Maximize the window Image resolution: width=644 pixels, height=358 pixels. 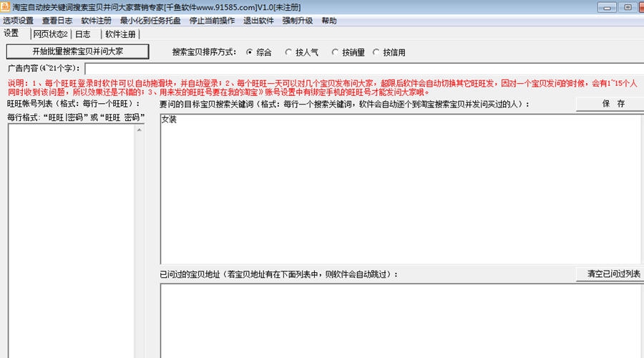pyautogui.click(x=628, y=7)
